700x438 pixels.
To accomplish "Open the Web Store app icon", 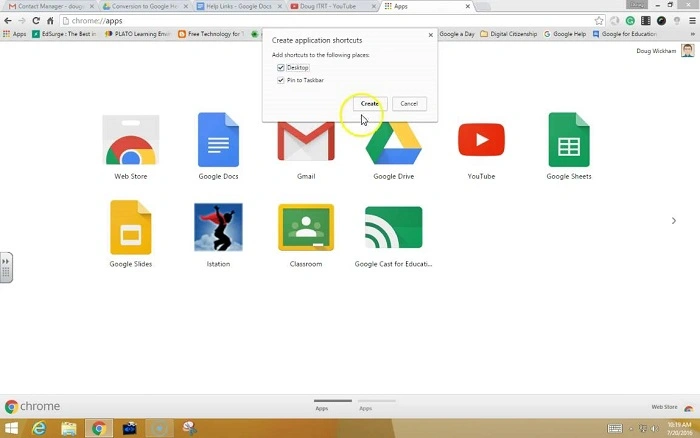I will (131, 141).
